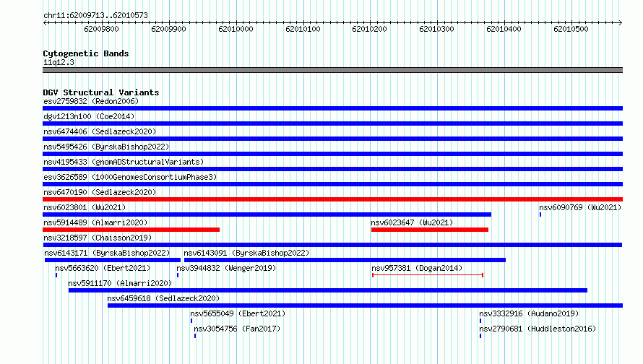The image size is (643, 364).
Task: Click the blue bar under nsv5911170
Action: click(328, 290)
